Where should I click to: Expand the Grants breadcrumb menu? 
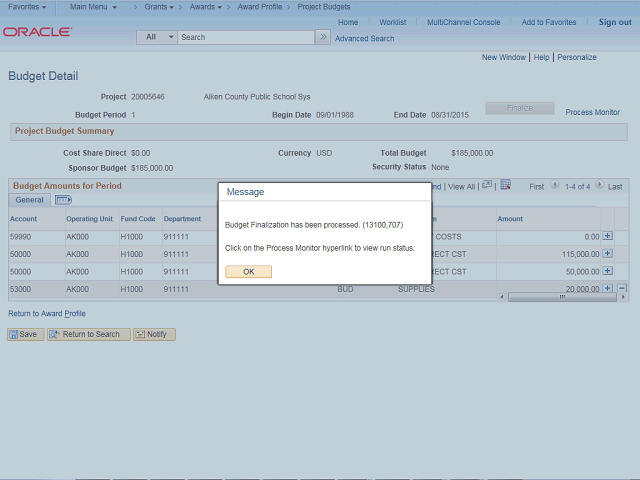[159, 7]
